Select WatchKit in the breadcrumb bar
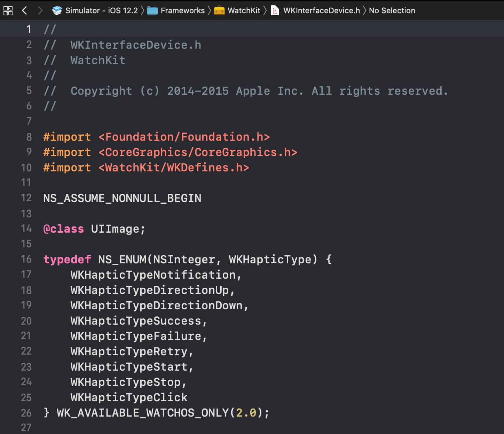 coord(244,10)
